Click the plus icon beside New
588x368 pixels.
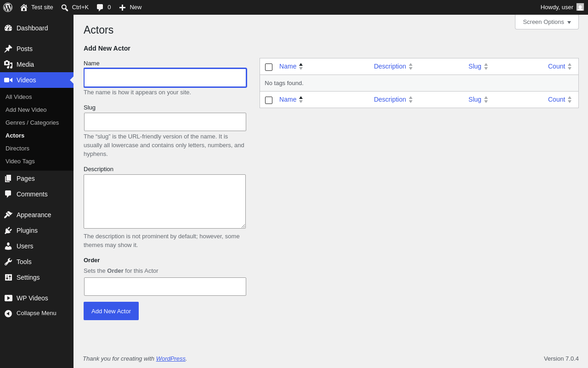coord(122,7)
